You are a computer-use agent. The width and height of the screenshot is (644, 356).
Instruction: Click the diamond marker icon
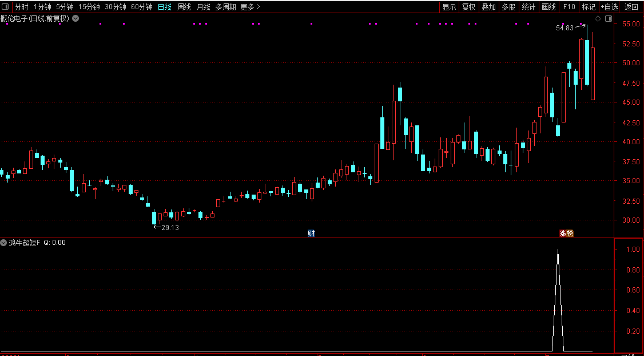click(x=598, y=18)
